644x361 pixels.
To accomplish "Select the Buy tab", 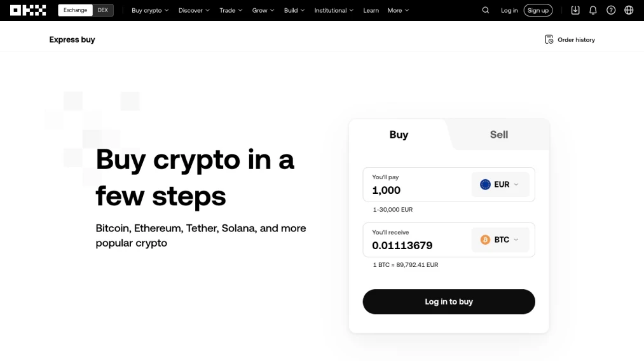I will (x=399, y=135).
